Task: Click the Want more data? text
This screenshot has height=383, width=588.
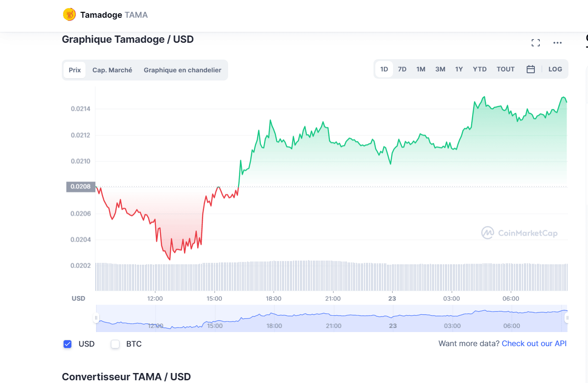Action: 469,343
